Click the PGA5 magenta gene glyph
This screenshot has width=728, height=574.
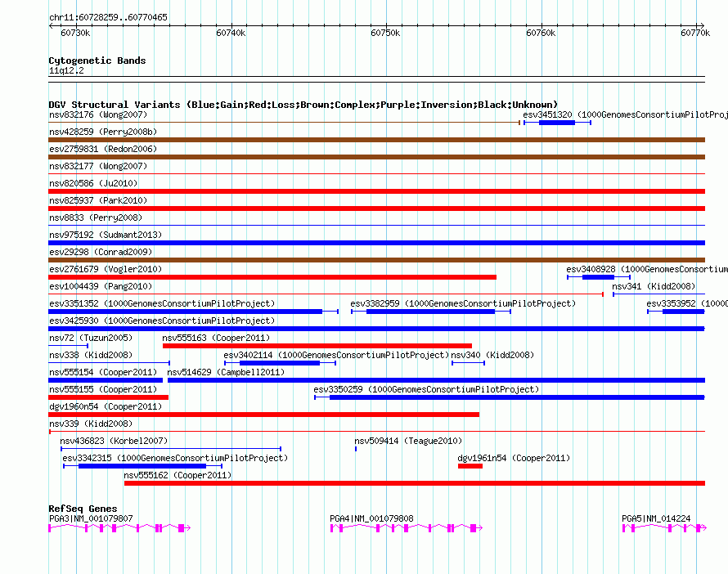pos(664,528)
